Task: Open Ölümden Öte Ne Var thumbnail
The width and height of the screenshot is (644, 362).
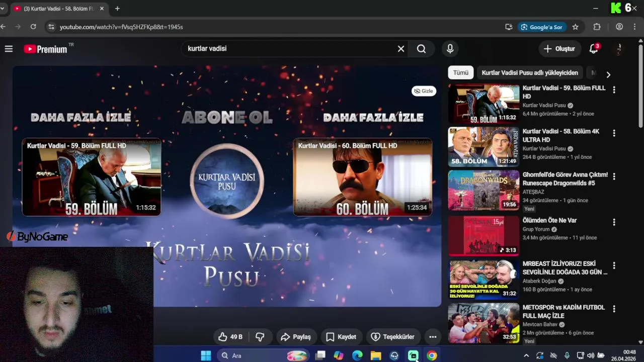Action: click(x=484, y=236)
